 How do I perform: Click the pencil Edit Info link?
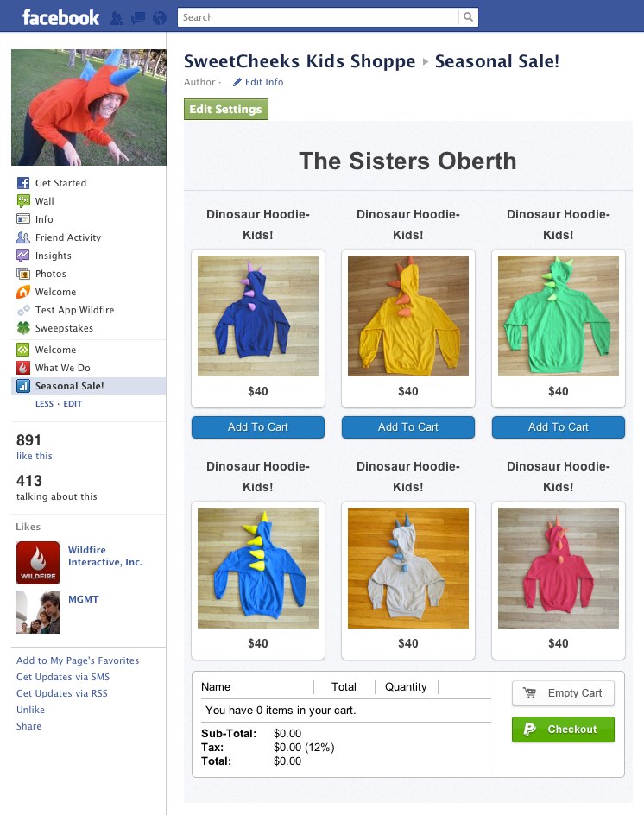258,82
